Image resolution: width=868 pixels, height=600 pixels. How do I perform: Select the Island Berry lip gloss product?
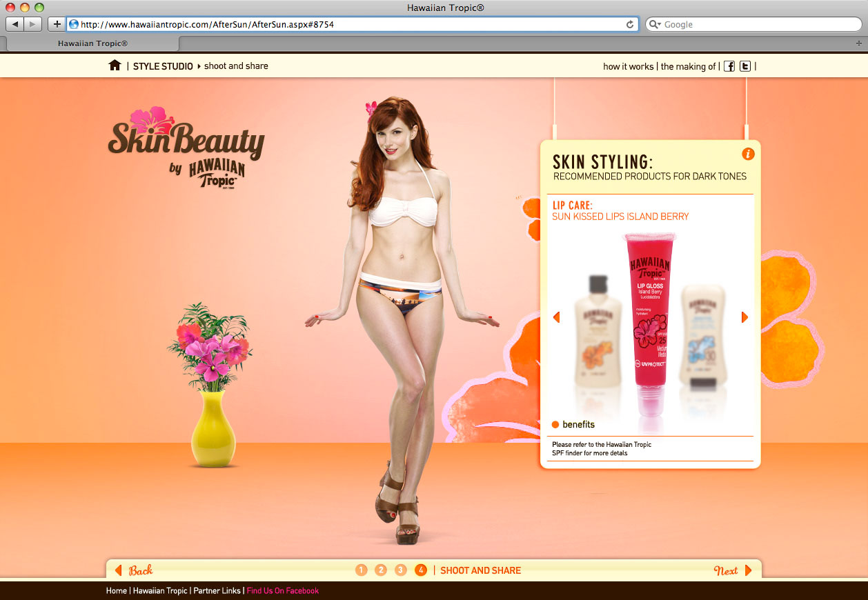pos(649,324)
